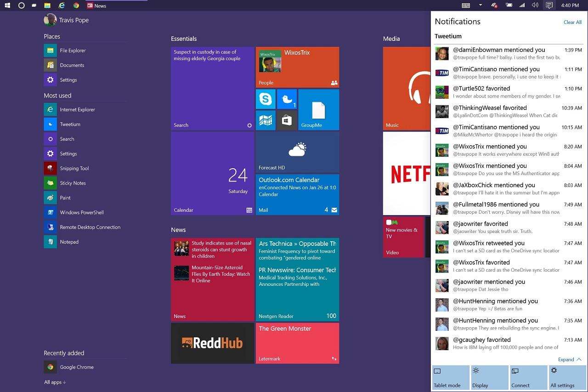The image size is (588, 392).
Task: Open @JaXboxChick mentioned you notification
Action: (x=509, y=188)
